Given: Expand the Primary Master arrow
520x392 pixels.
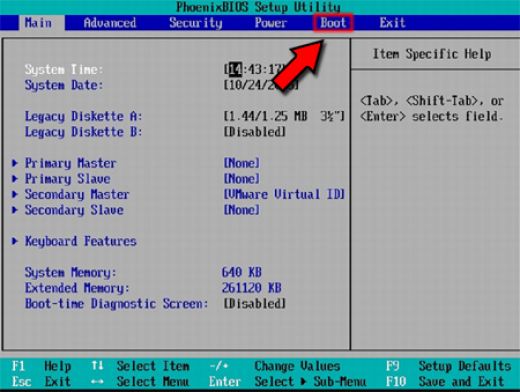Looking at the screenshot, I should pos(15,163).
